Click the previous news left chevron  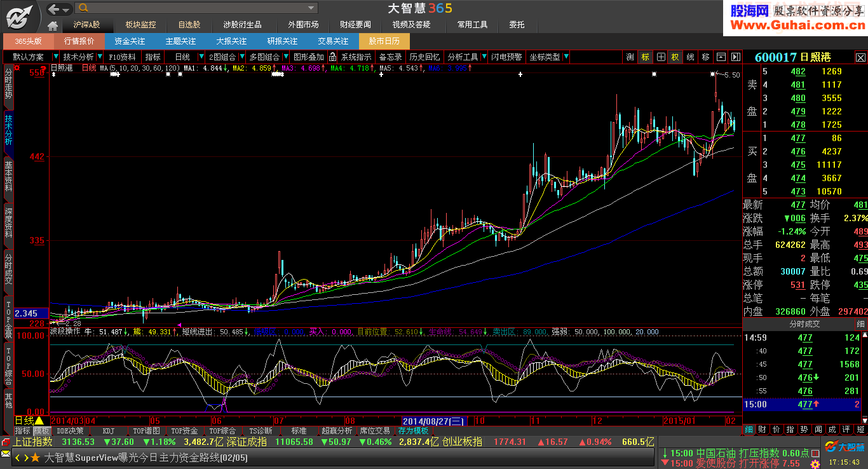coord(18,458)
